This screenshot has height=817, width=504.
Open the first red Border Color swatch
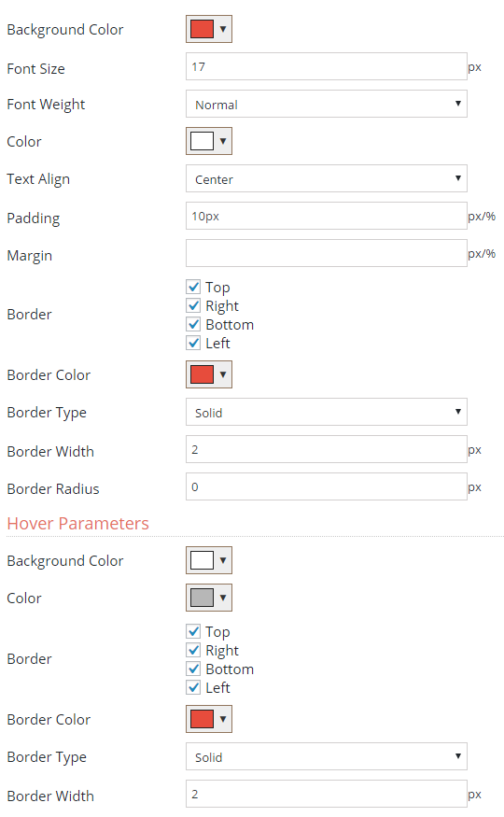click(x=209, y=374)
